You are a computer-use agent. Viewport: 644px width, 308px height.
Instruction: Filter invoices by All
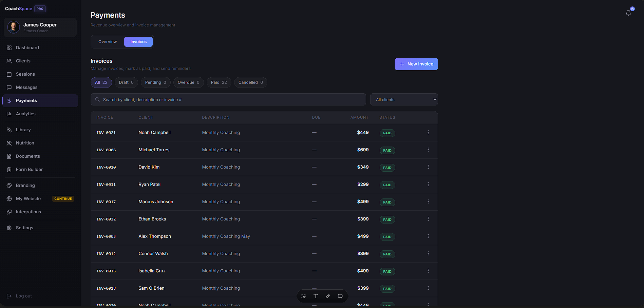tap(101, 82)
